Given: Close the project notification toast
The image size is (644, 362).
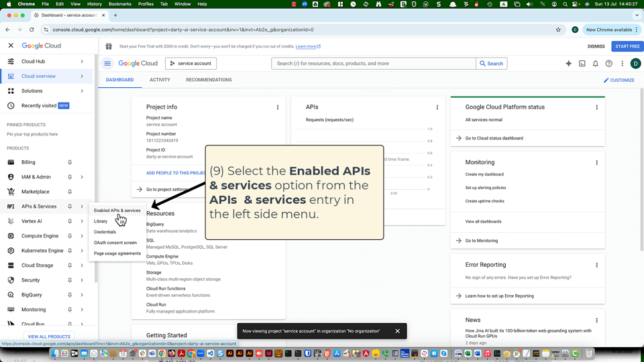Looking at the screenshot, I should (397, 331).
